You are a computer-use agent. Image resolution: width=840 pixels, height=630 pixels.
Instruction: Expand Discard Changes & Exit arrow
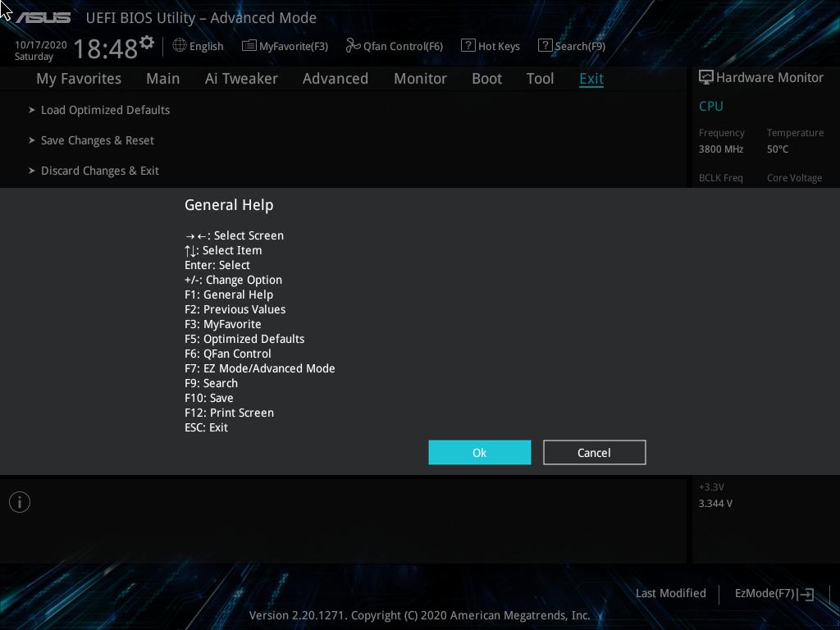pos(32,171)
